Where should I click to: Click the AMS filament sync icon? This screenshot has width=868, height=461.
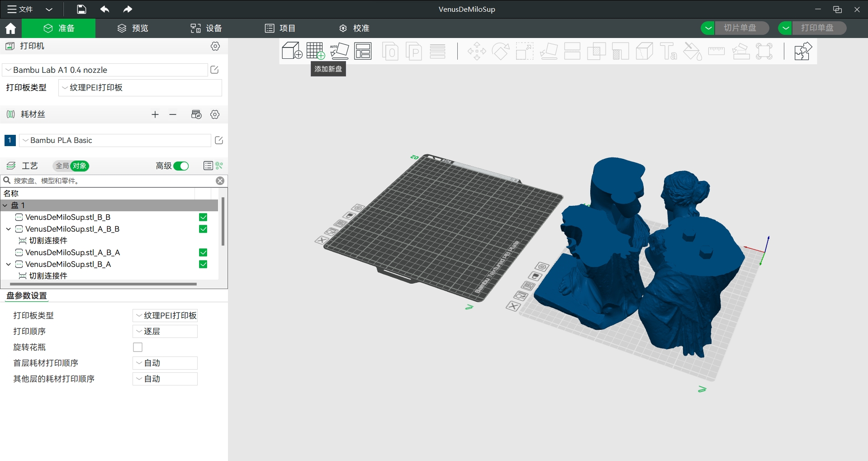196,114
